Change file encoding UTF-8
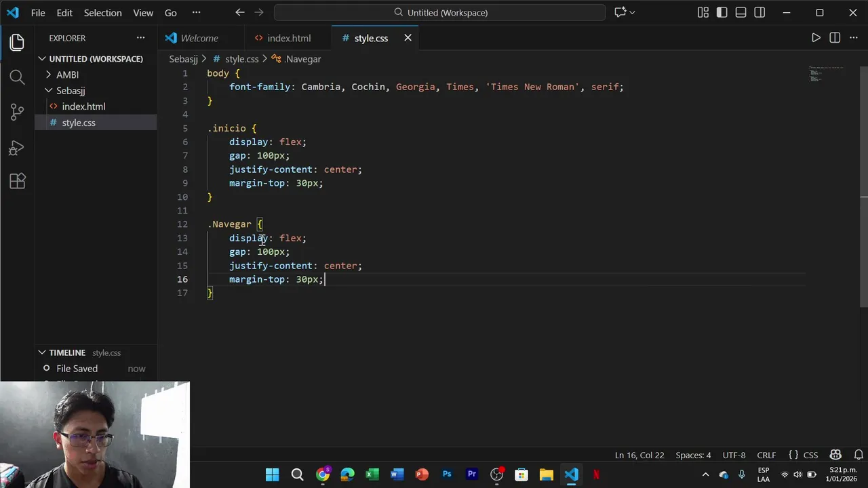This screenshot has width=868, height=488. pyautogui.click(x=734, y=455)
